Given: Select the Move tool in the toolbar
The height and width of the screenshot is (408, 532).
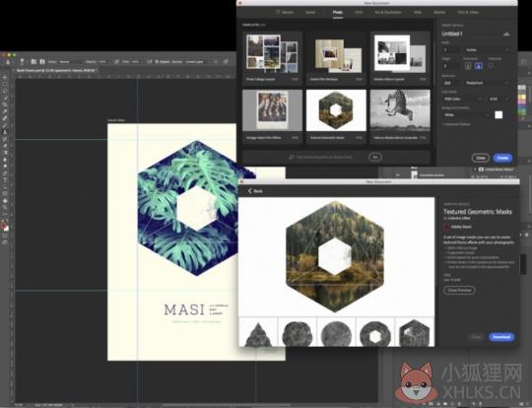Looking at the screenshot, I should (x=5, y=77).
